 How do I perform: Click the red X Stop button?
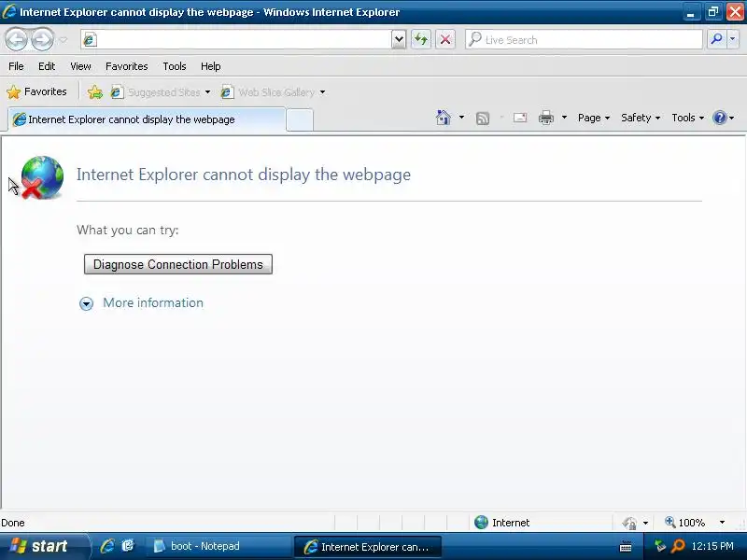coord(445,39)
